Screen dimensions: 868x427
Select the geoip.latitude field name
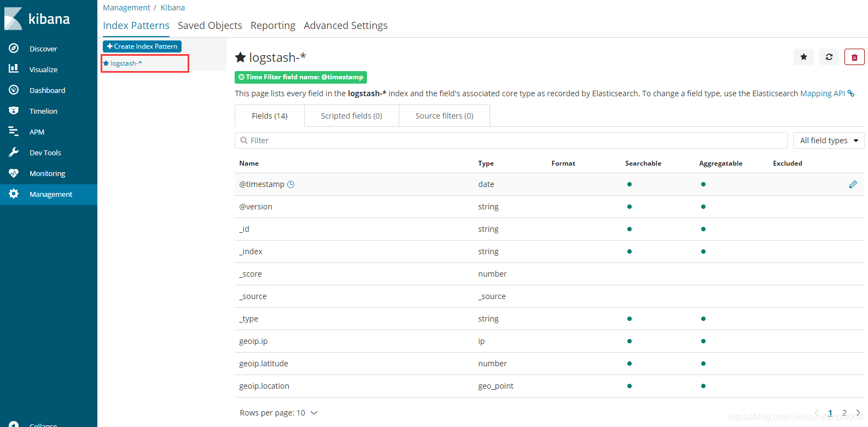[x=264, y=364]
